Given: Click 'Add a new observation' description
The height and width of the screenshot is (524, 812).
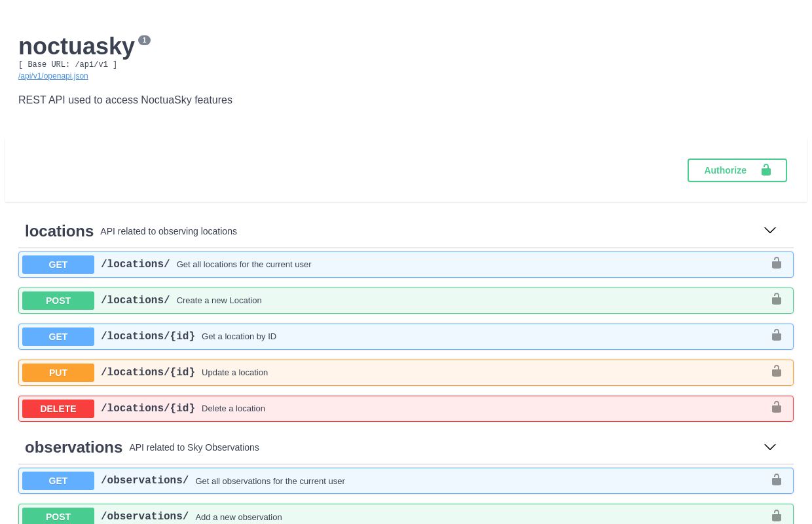Looking at the screenshot, I should click(x=238, y=517).
